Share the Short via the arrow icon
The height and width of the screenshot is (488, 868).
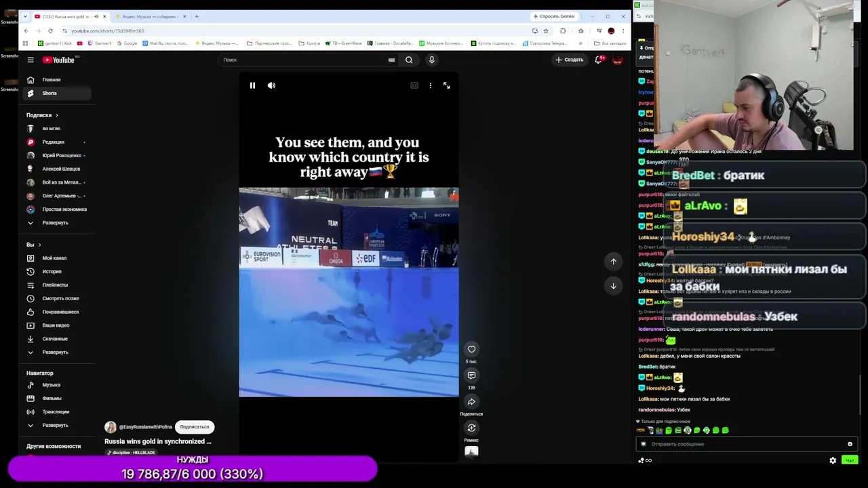tap(471, 401)
